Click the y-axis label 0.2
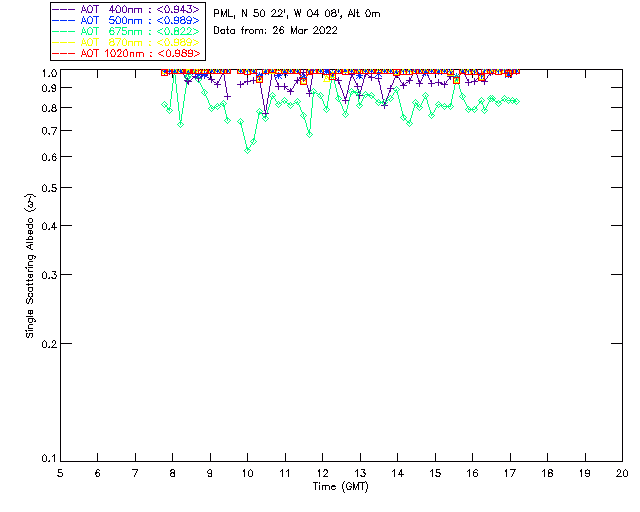The height and width of the screenshot is (512, 640). 49,344
